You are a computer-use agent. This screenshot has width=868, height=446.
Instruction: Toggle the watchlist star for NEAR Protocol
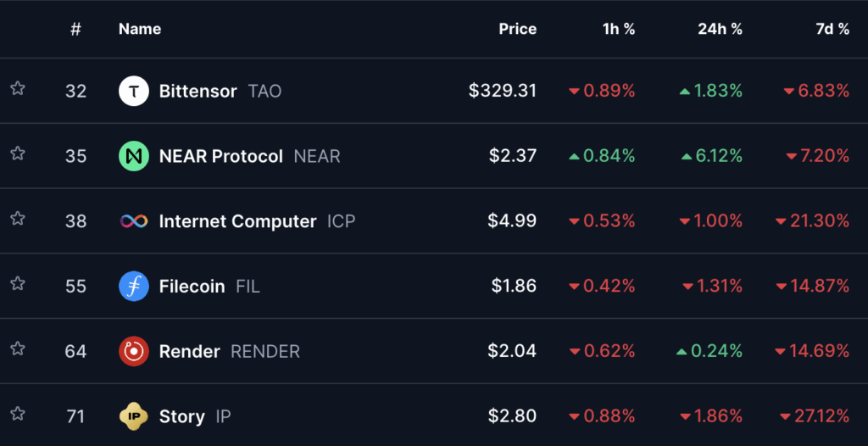point(17,153)
